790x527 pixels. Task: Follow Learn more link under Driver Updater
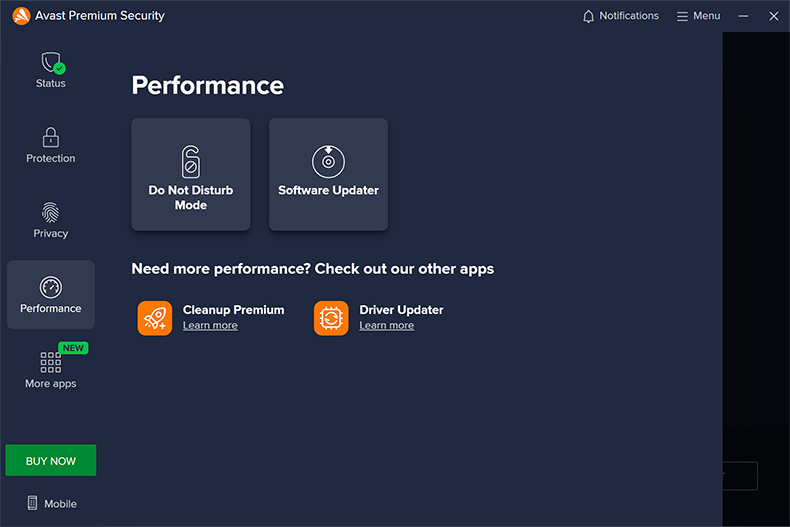coord(387,326)
